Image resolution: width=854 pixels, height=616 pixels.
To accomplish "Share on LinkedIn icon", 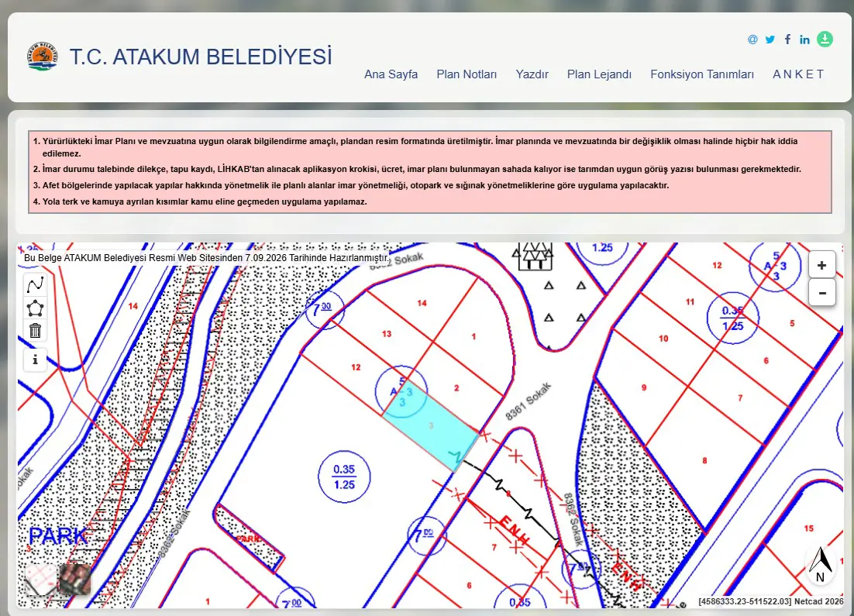I will click(x=804, y=40).
